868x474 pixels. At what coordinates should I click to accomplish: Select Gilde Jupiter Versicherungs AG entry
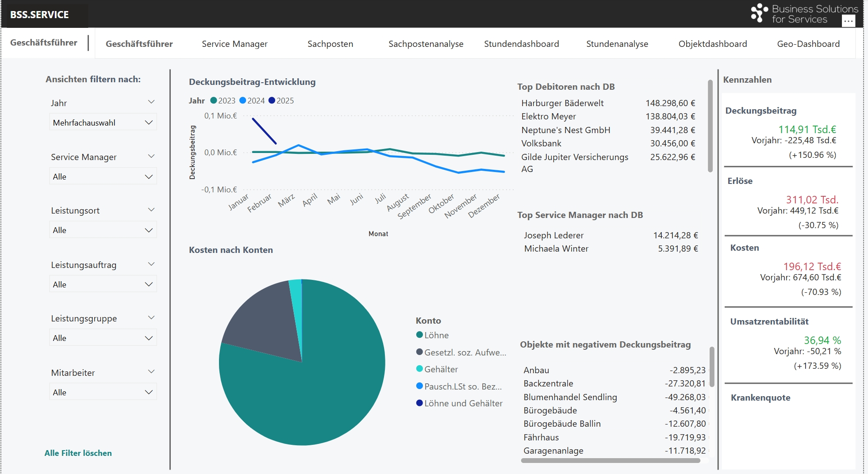pos(608,163)
